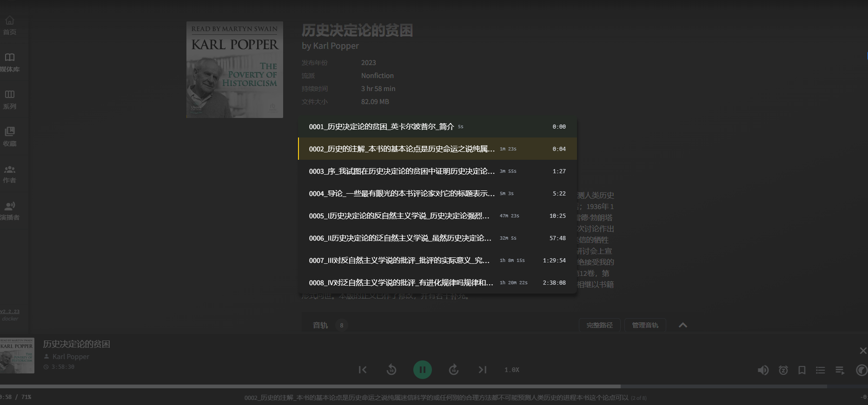Click the Karl Popper author link in player

[x=71, y=357]
